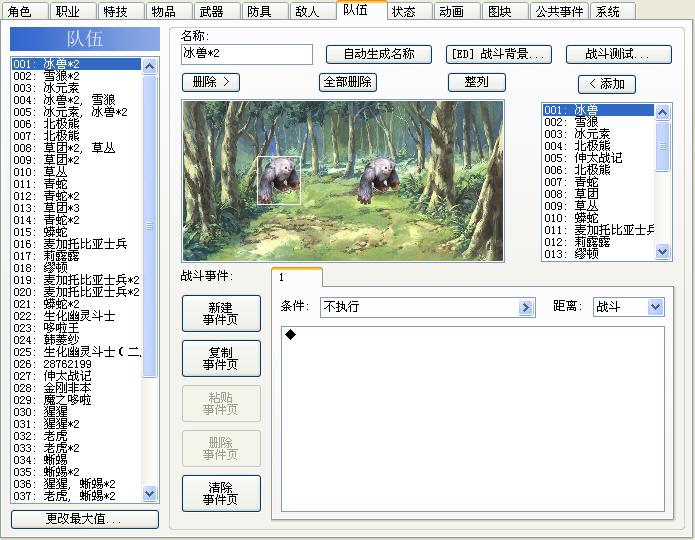Open the 武器 tab
This screenshot has width=695, height=540.
tap(217, 11)
